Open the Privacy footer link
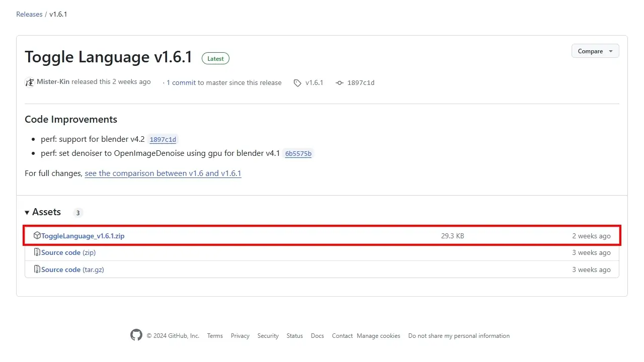This screenshot has height=362, width=644. point(240,336)
